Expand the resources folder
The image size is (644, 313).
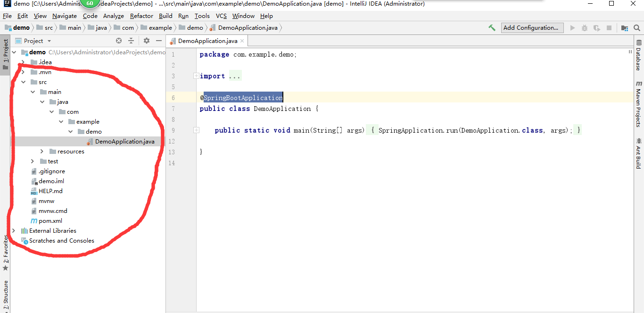[42, 152]
